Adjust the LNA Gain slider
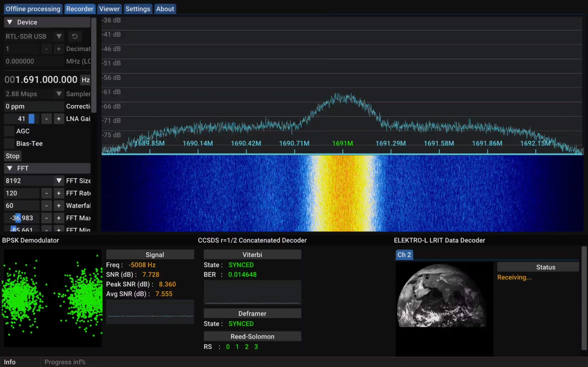This screenshot has height=367, width=588. point(32,119)
